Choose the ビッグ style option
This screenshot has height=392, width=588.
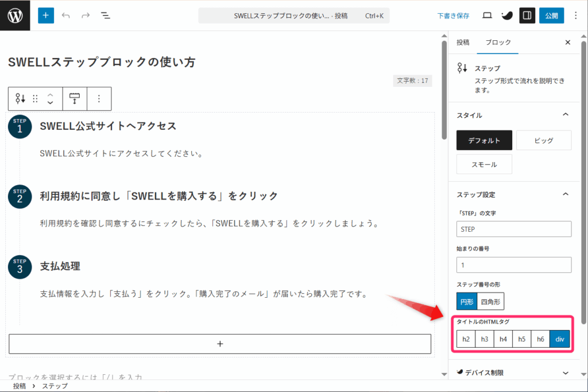click(x=543, y=140)
